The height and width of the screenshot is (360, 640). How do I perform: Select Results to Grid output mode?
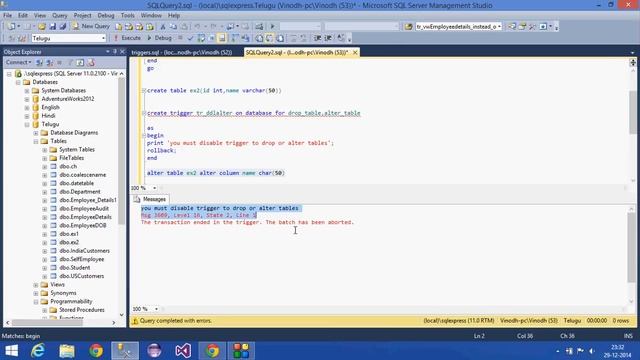[269, 38]
